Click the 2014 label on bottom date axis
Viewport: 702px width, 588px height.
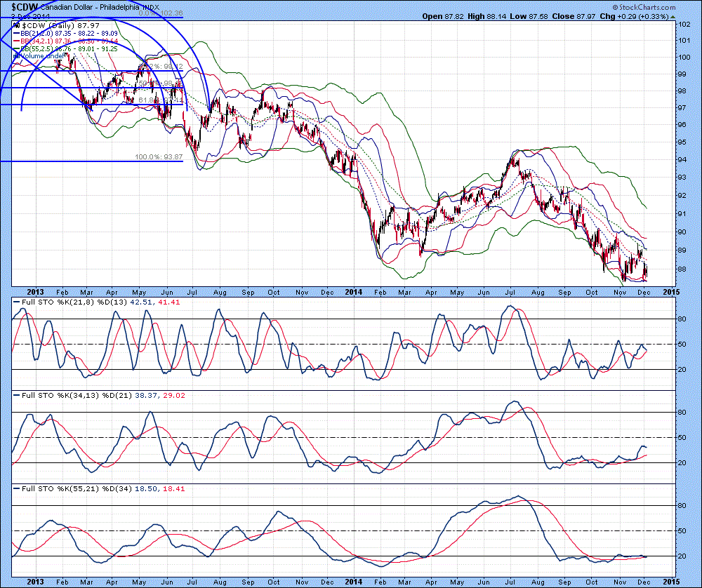coord(353,580)
